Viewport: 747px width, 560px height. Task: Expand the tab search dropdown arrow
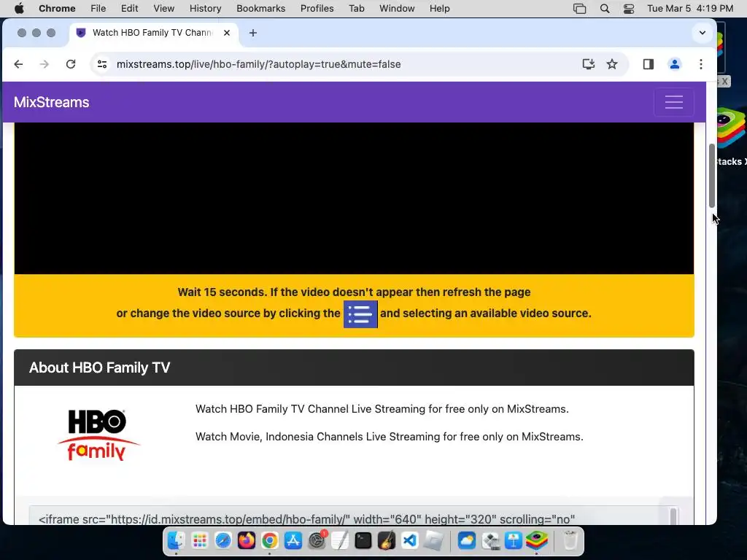703,33
